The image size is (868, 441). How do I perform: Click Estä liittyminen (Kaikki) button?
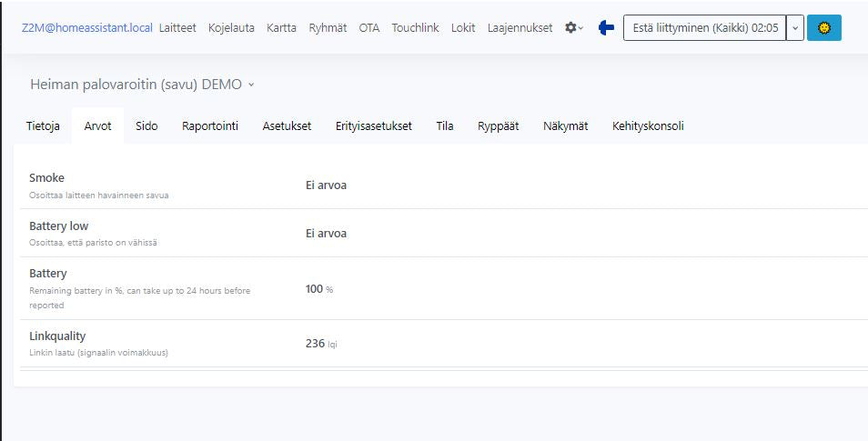[x=705, y=27]
